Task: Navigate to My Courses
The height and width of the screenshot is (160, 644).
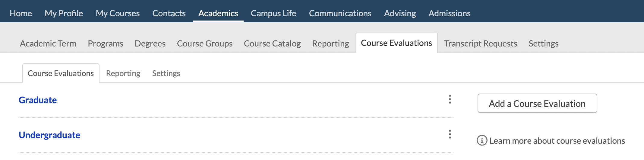Action: pyautogui.click(x=118, y=13)
